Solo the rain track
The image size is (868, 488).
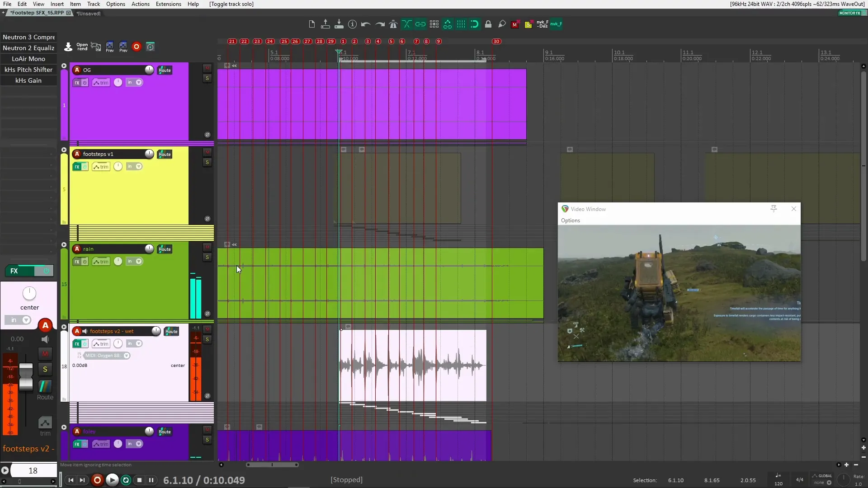pos(208,257)
